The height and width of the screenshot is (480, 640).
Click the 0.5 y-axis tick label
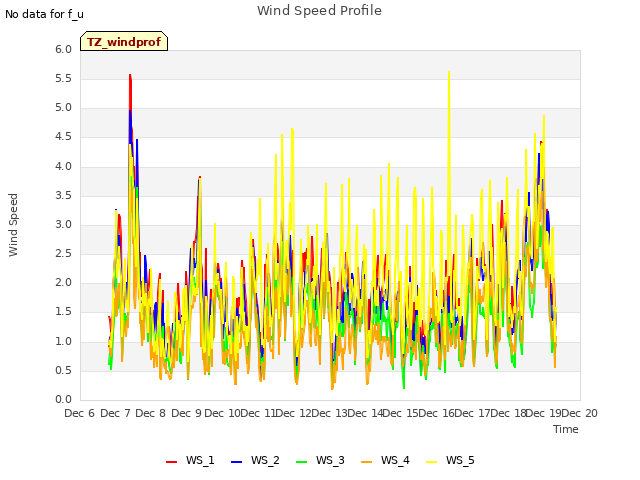click(63, 371)
